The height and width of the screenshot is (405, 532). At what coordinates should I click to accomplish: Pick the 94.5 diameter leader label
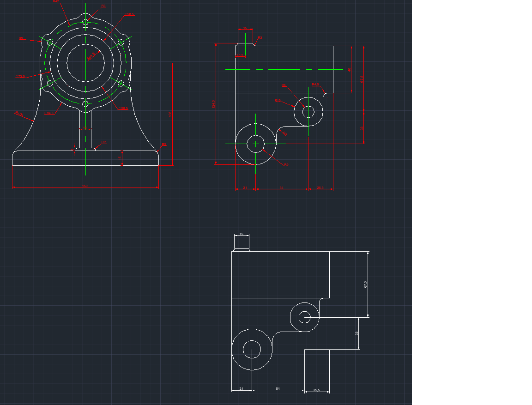click(49, 113)
